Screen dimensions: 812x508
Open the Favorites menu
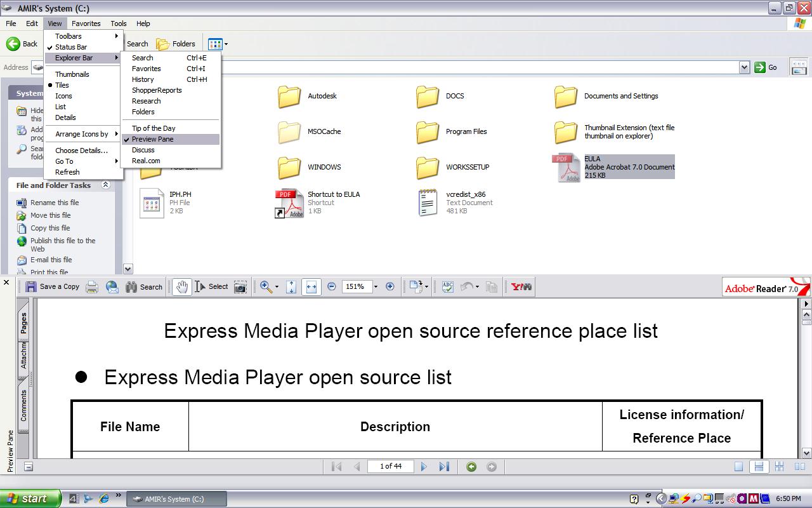(x=86, y=23)
